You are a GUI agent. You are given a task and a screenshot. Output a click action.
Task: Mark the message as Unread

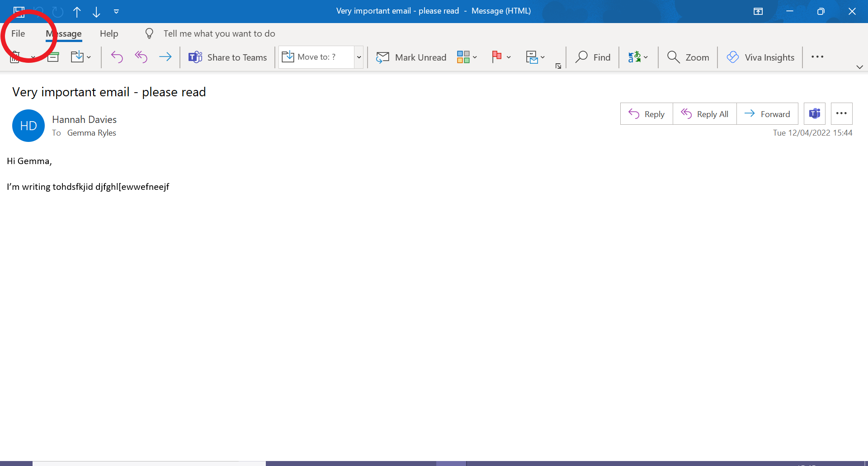(411, 57)
